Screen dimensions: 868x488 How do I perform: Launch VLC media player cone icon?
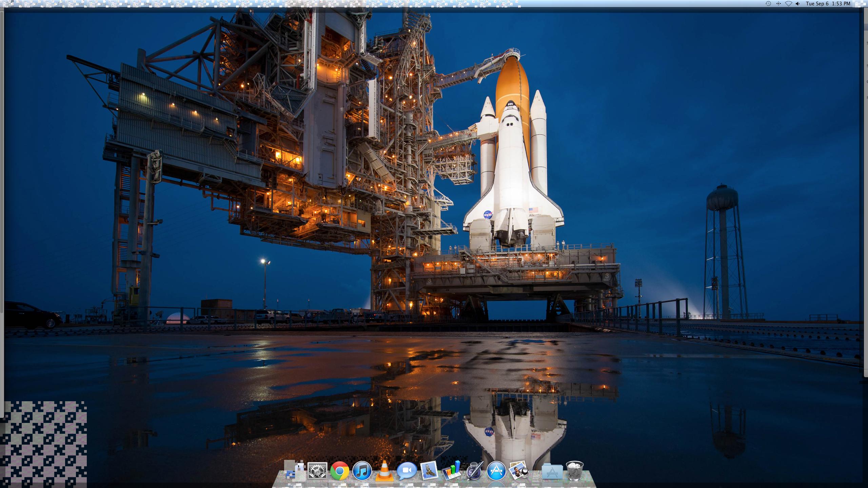coord(384,472)
